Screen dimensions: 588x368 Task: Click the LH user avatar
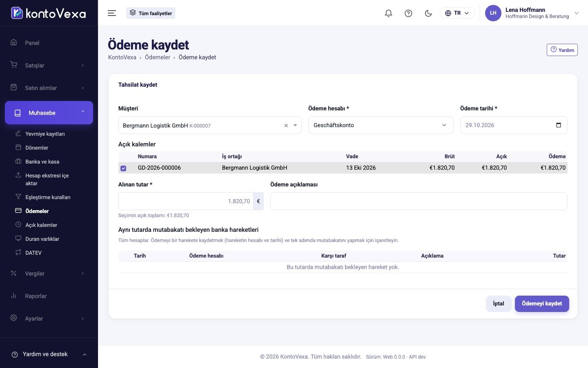[493, 13]
